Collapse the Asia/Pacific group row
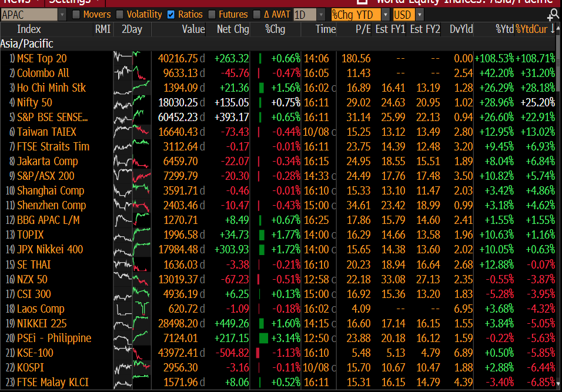Viewport: 562px width, 392px height. pos(278,43)
